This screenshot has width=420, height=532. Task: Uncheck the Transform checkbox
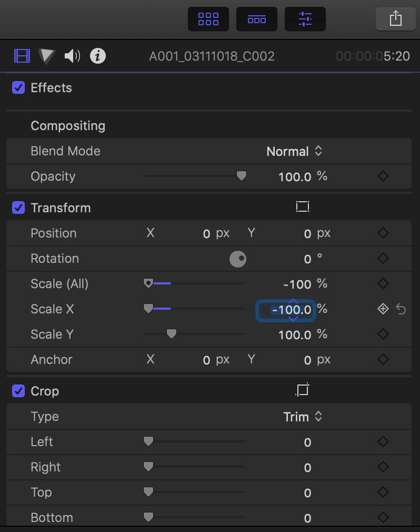pos(18,208)
